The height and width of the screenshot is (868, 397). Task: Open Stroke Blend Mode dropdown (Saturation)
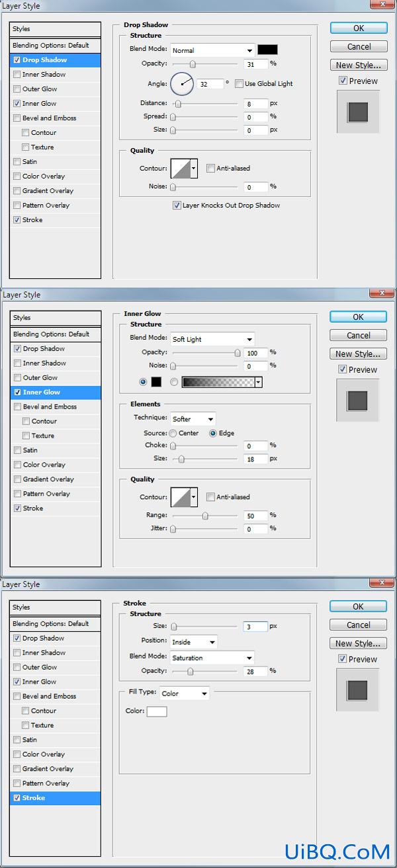tap(212, 658)
